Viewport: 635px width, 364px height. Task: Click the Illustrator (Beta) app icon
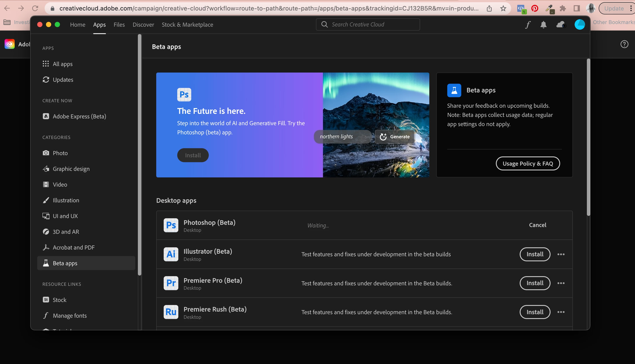(171, 254)
